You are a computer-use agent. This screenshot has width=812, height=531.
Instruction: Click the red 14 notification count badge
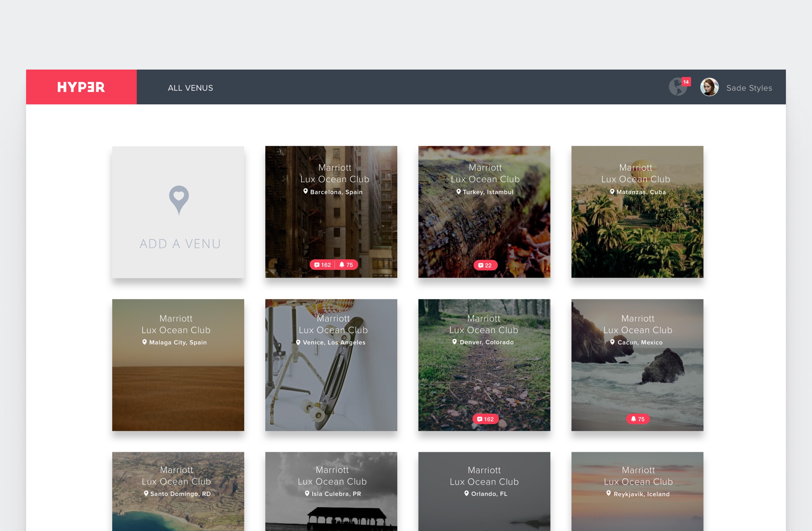click(x=686, y=82)
